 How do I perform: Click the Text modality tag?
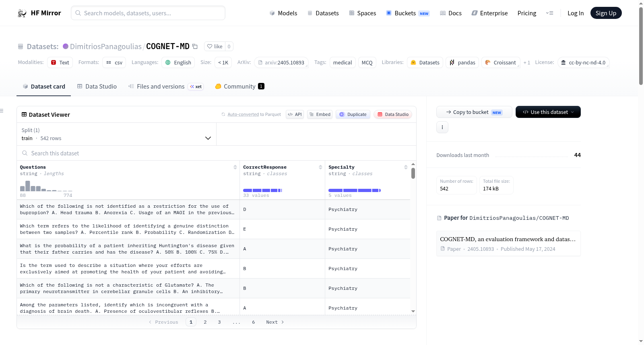pyautogui.click(x=60, y=62)
